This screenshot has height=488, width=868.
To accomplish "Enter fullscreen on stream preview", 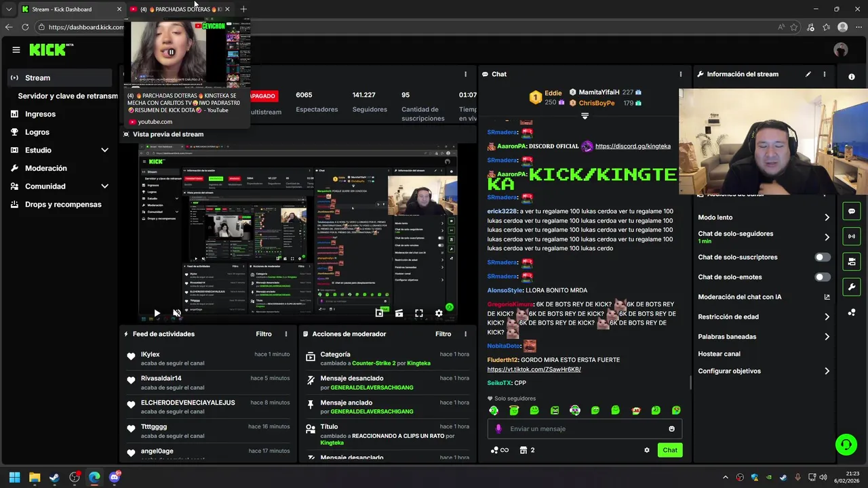I will click(419, 313).
